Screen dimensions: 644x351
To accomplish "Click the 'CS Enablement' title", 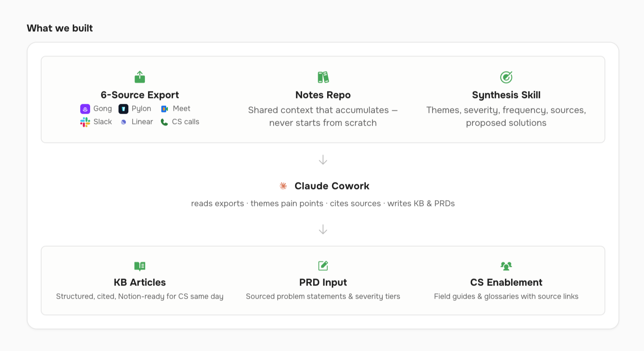I will (506, 282).
